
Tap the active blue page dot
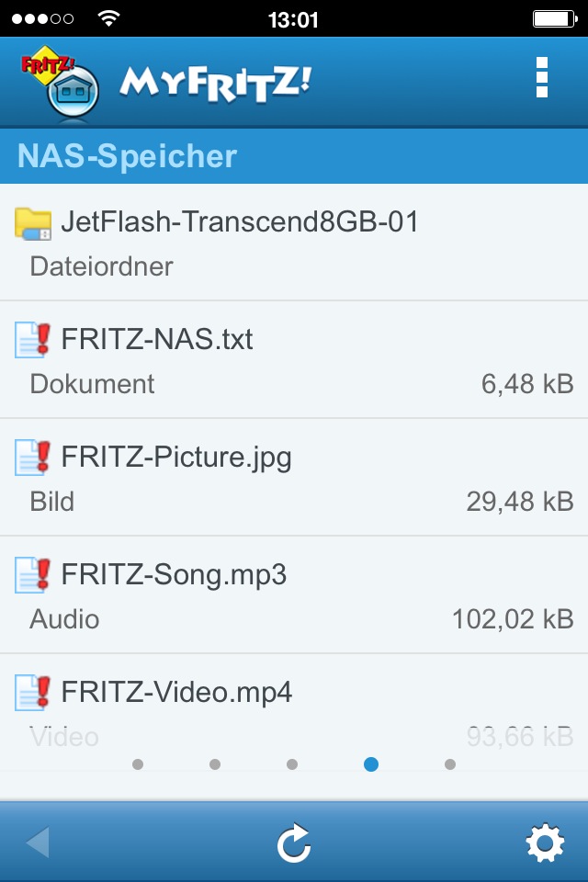pyautogui.click(x=371, y=763)
